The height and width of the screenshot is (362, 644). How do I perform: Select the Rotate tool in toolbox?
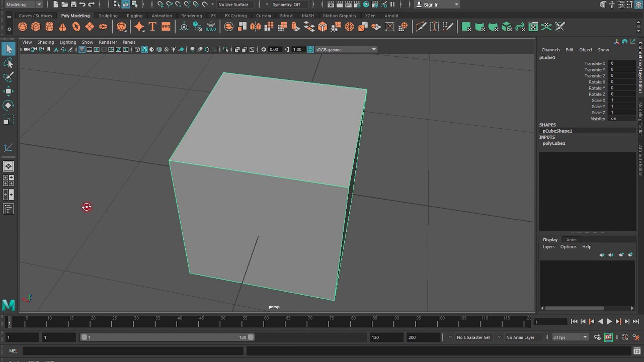click(x=9, y=105)
